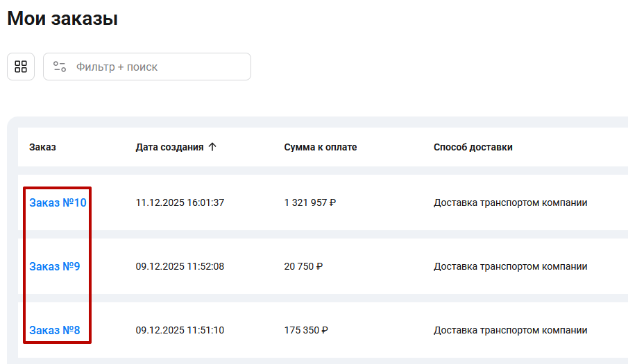Image resolution: width=628 pixels, height=364 pixels.
Task: Click the "Сумма к оплате" column header
Action: click(x=320, y=147)
